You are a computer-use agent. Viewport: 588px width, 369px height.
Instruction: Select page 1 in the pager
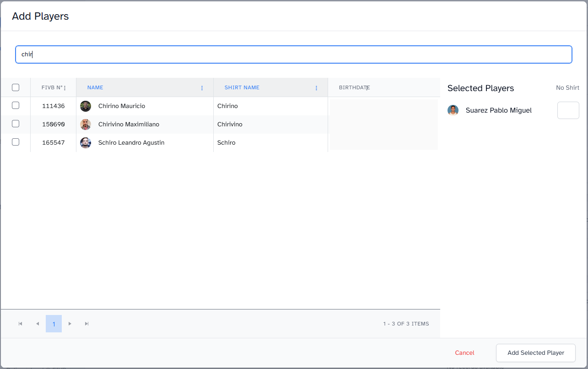pos(54,324)
